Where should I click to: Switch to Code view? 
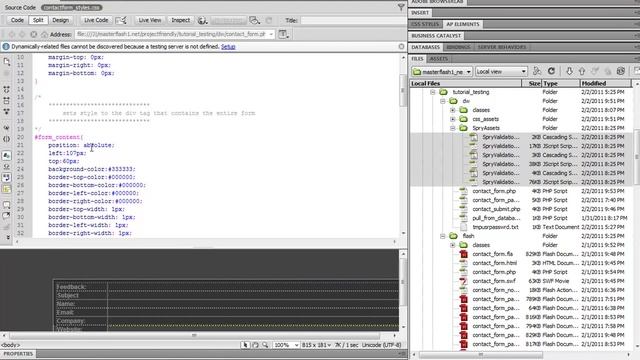pyautogui.click(x=17, y=20)
